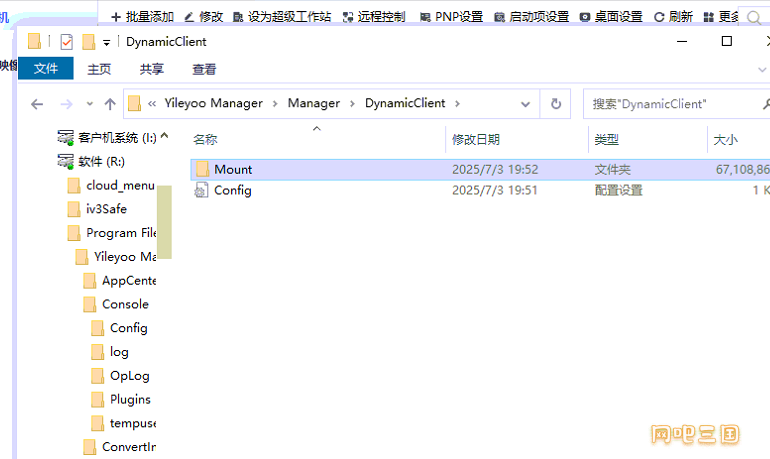Click Manager breadcrumb in address bar

coord(314,103)
